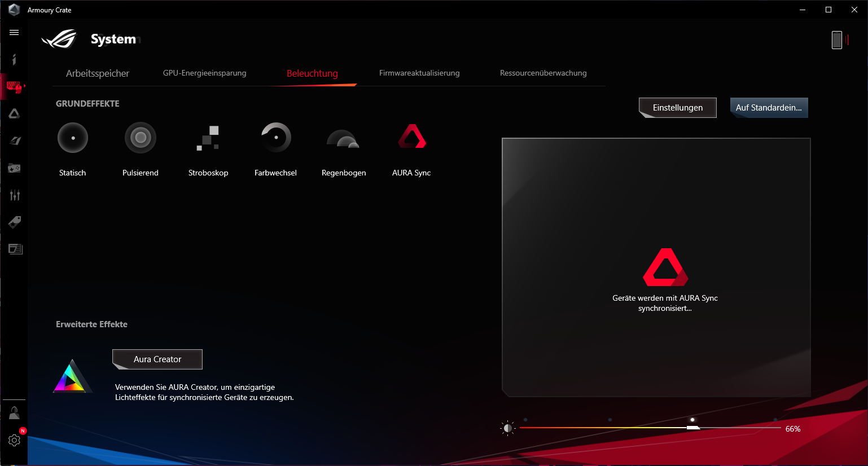The image size is (868, 466).
Task: Select the Device keyboard icon in sidebar
Action: [14, 87]
